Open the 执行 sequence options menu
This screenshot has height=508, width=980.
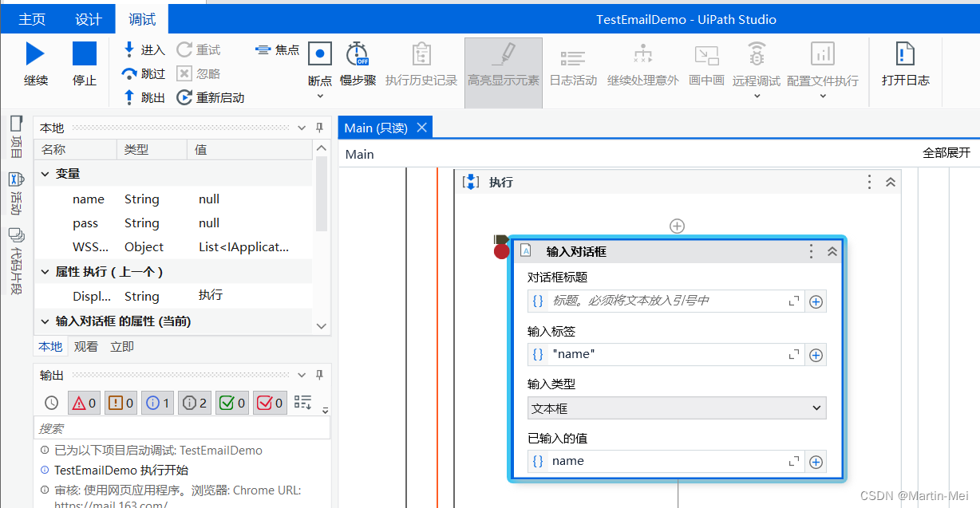pos(869,183)
